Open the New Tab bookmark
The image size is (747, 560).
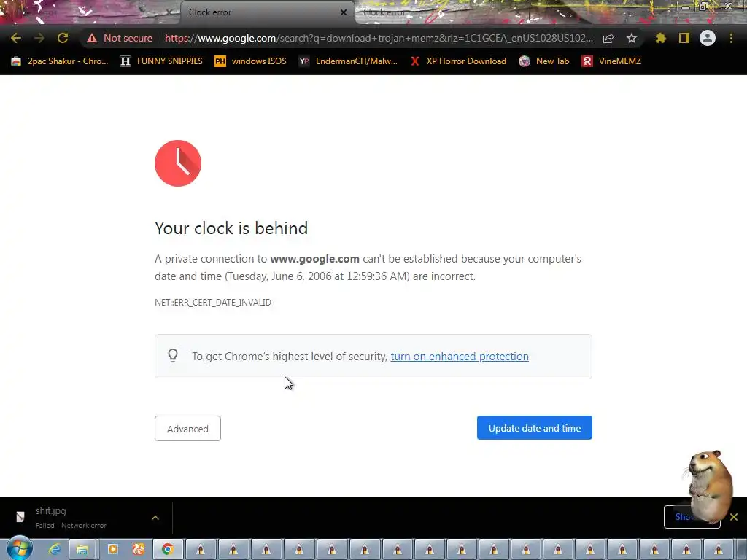(544, 61)
